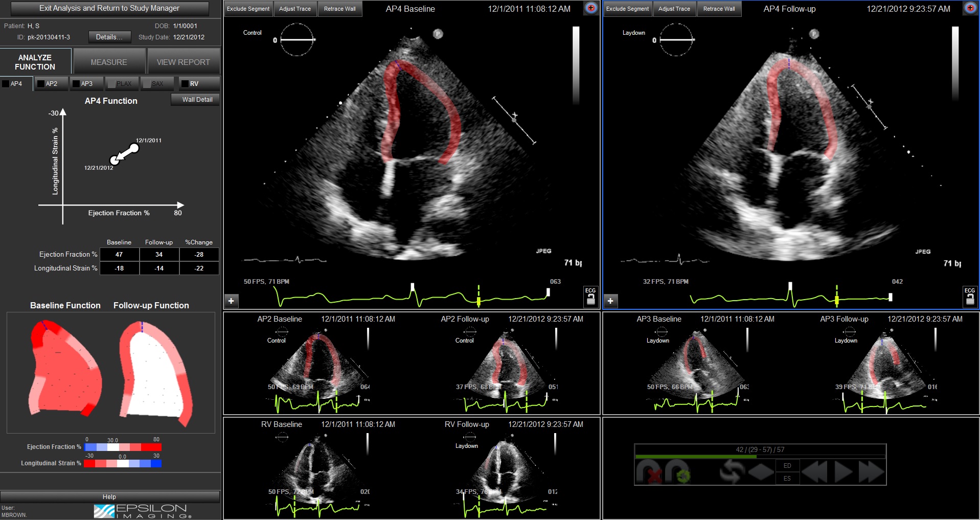Viewport: 980px width, 520px height.
Task: Switch to the AP2 tab
Action: pyautogui.click(x=51, y=83)
